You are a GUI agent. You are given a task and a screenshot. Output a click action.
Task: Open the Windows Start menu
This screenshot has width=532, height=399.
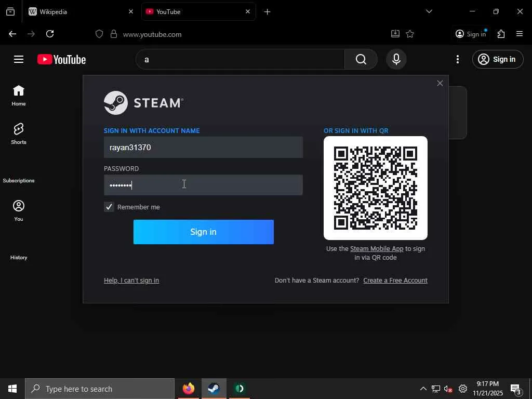click(12, 389)
